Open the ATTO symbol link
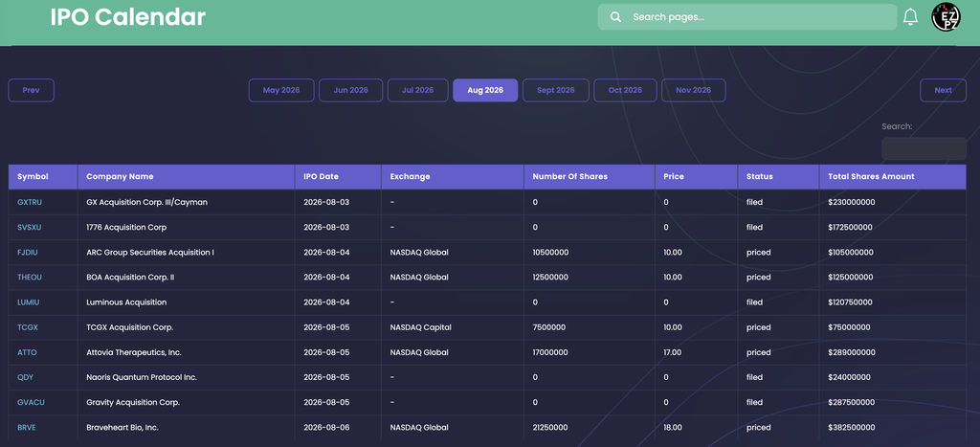980x447 pixels. point(28,352)
